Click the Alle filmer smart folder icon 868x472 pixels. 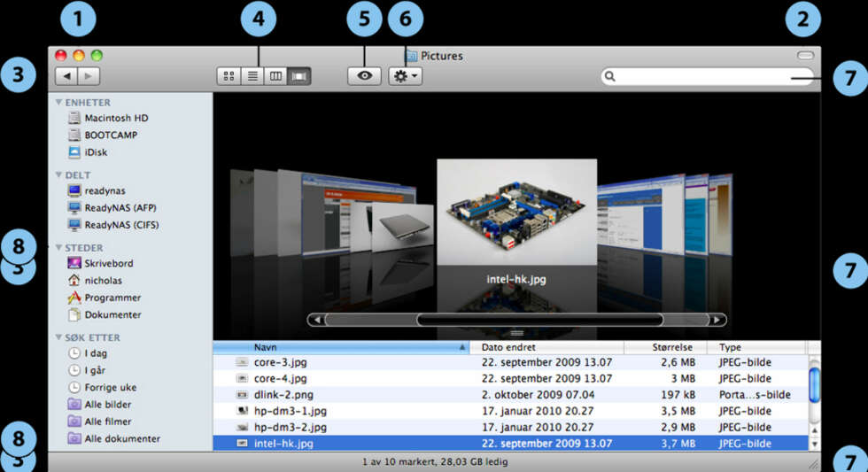pyautogui.click(x=74, y=422)
